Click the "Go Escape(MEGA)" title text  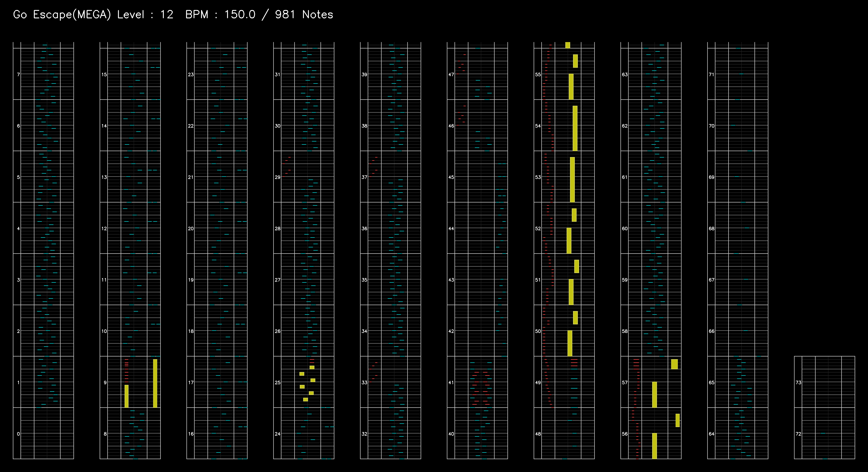[x=62, y=15]
